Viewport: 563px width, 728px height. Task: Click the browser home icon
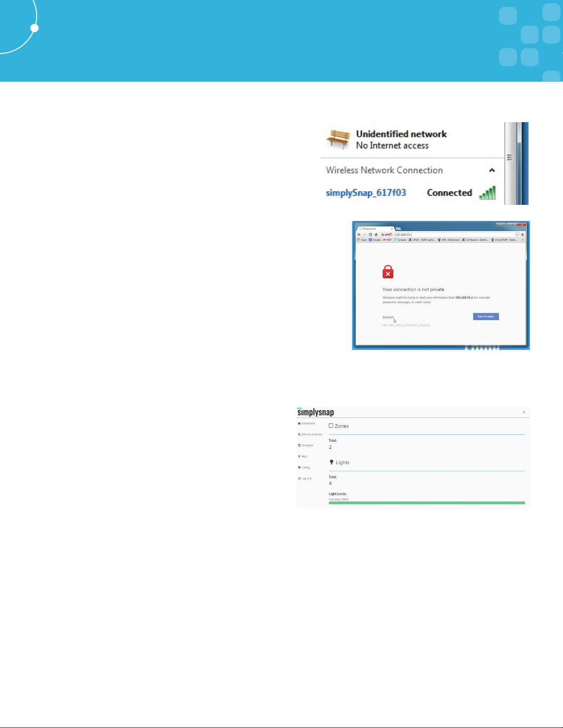376,234
